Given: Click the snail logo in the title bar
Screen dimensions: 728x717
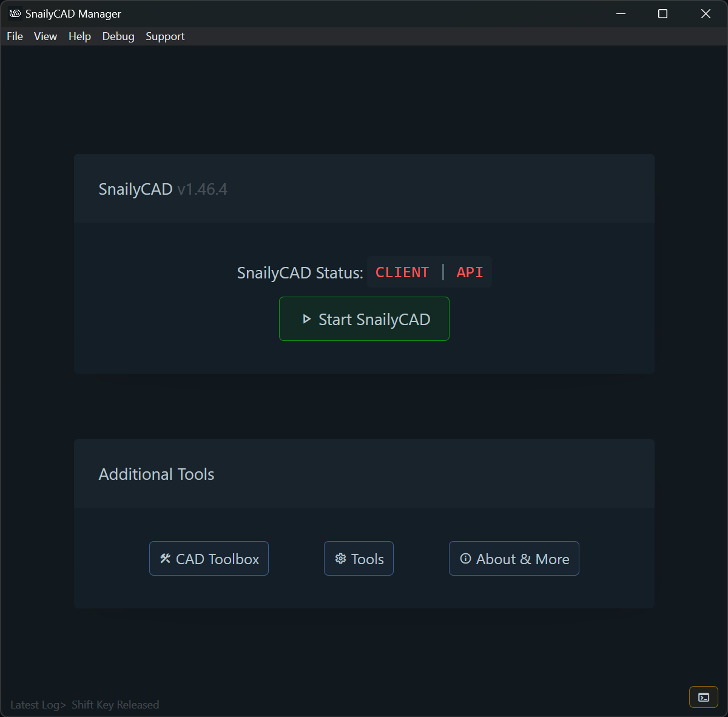Looking at the screenshot, I should click(13, 13).
